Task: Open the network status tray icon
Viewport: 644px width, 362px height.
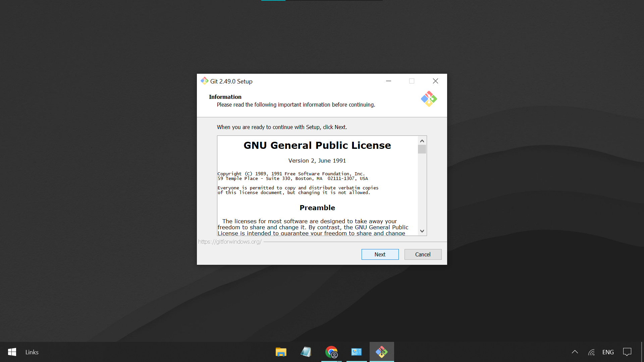Action: [591, 352]
